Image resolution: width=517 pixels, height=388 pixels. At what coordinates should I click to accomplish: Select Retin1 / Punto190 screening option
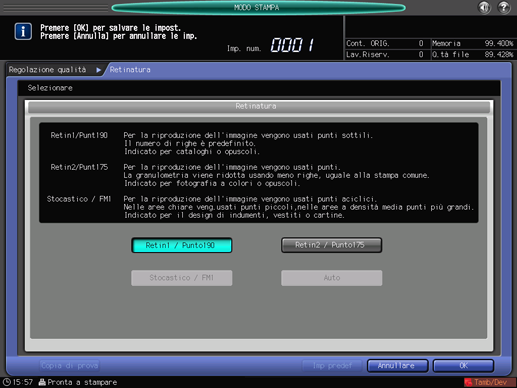[182, 245]
